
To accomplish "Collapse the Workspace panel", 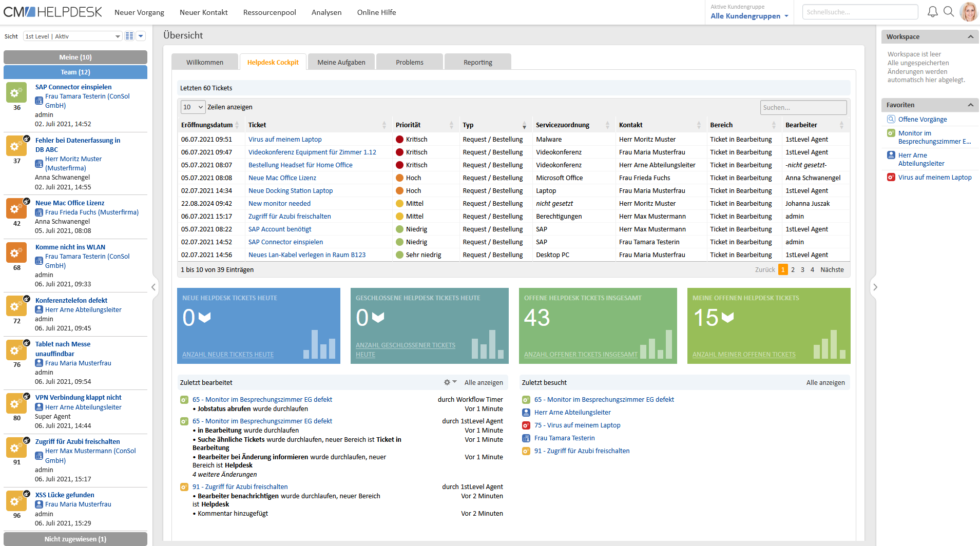I will click(971, 36).
